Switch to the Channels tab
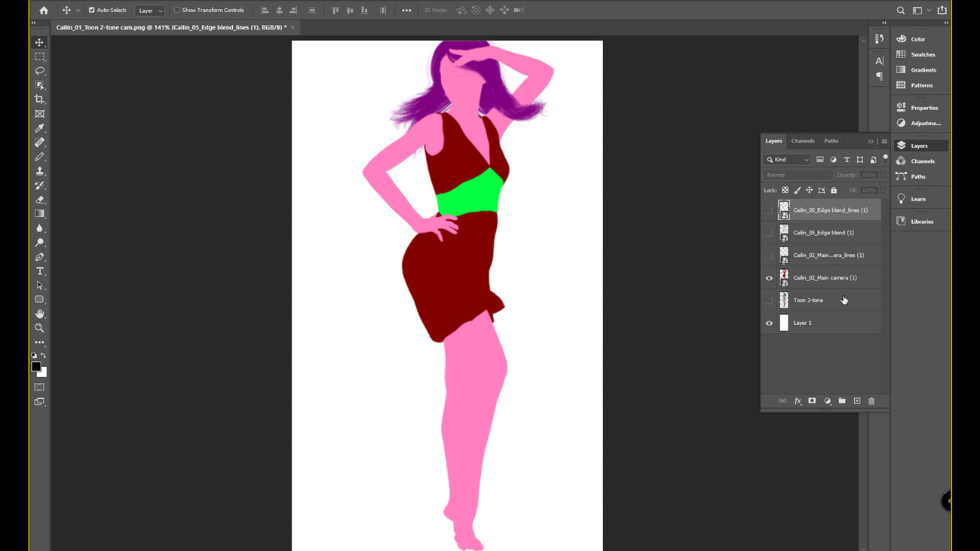The image size is (980, 551). click(803, 141)
